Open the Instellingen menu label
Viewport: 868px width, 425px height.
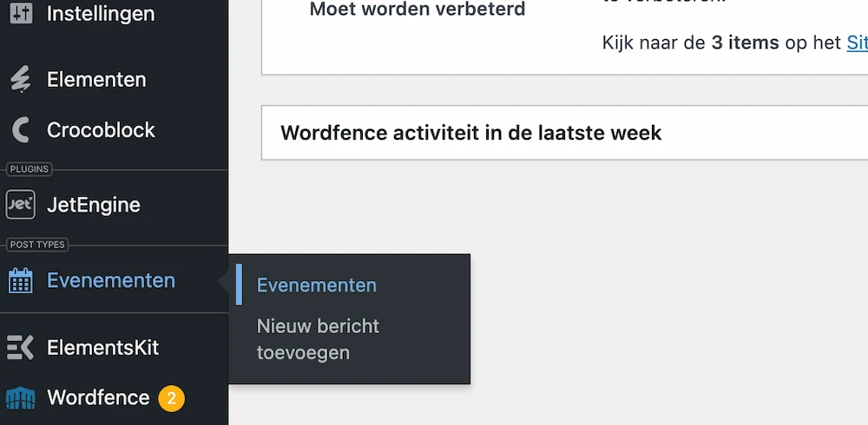[x=101, y=13]
